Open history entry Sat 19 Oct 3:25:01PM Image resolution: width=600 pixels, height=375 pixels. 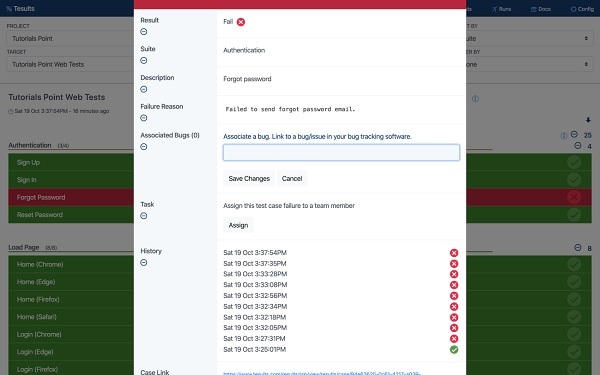click(x=254, y=349)
